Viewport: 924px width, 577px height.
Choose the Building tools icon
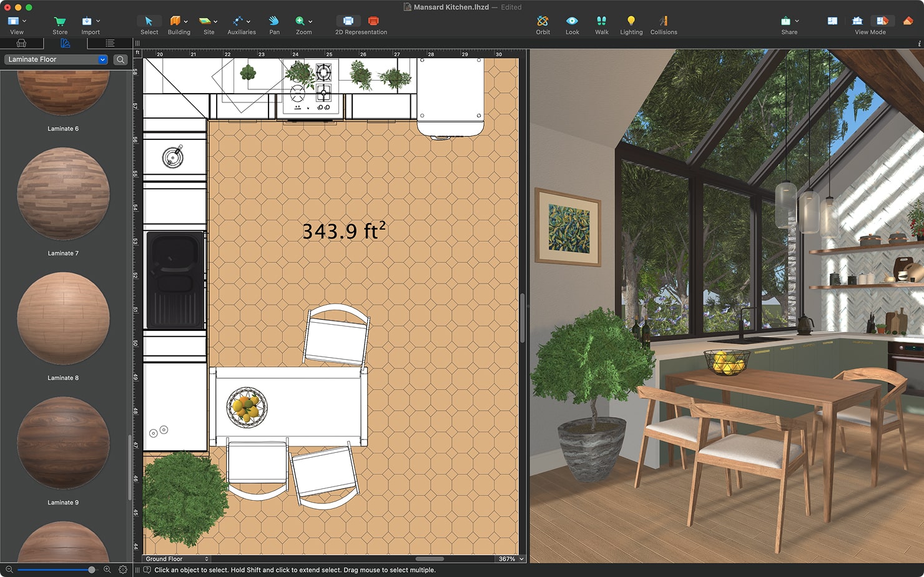click(175, 21)
